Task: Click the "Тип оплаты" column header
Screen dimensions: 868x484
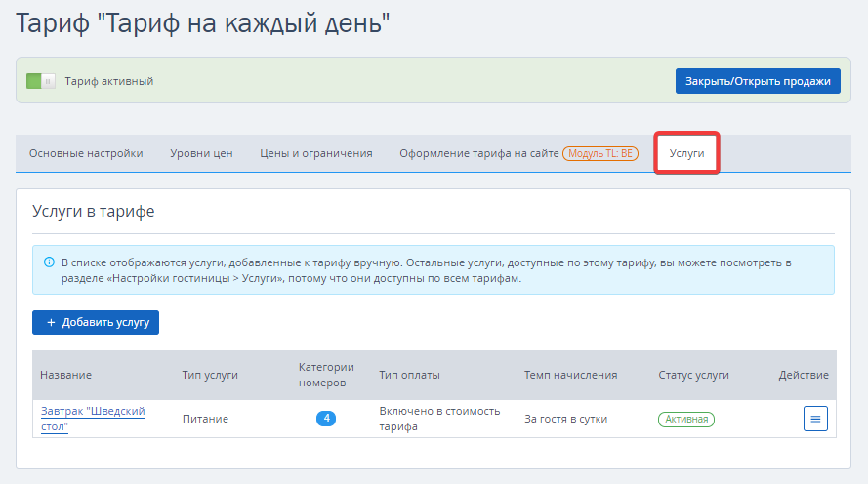Action: 410,375
